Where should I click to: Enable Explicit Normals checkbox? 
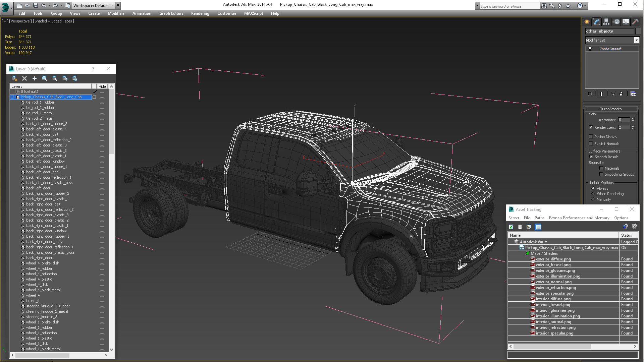point(591,144)
